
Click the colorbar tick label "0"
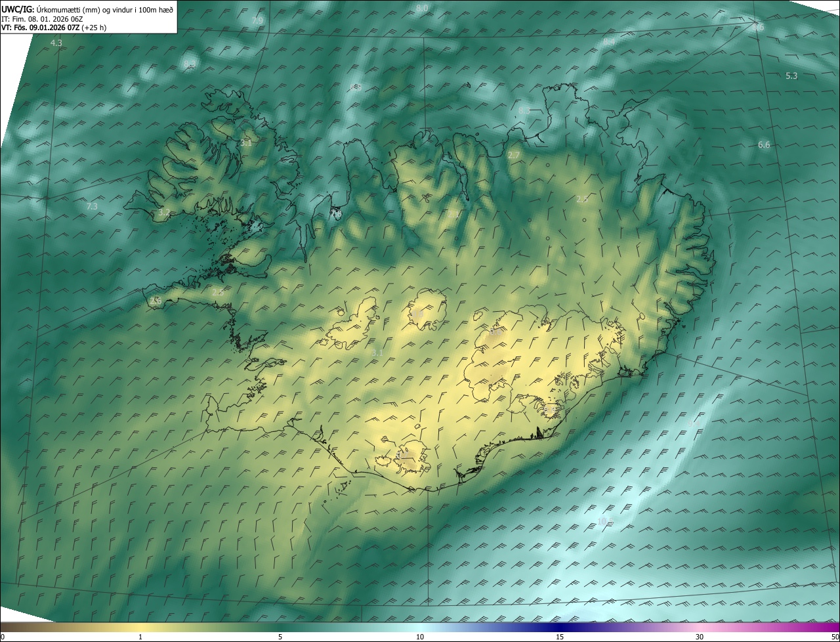pyautogui.click(x=3, y=637)
